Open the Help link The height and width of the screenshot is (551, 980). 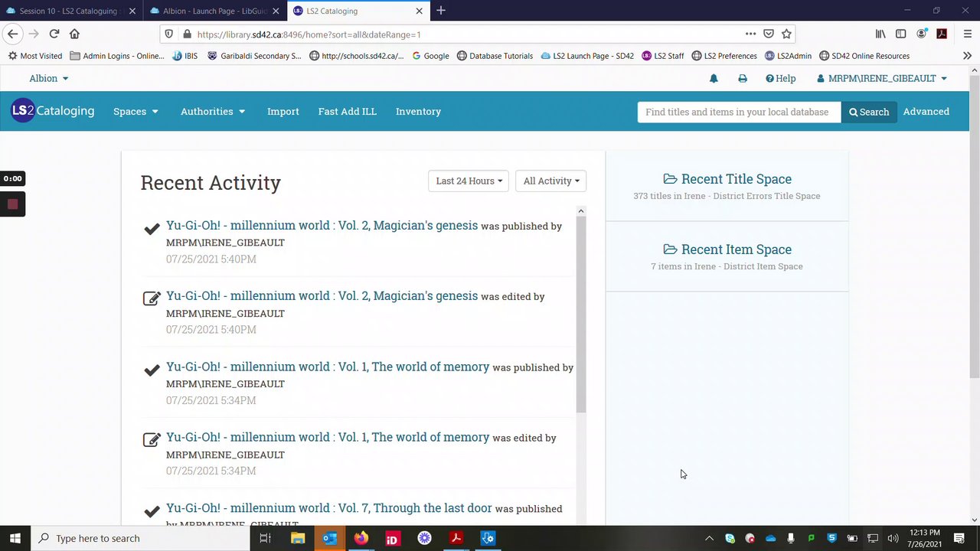pyautogui.click(x=781, y=79)
